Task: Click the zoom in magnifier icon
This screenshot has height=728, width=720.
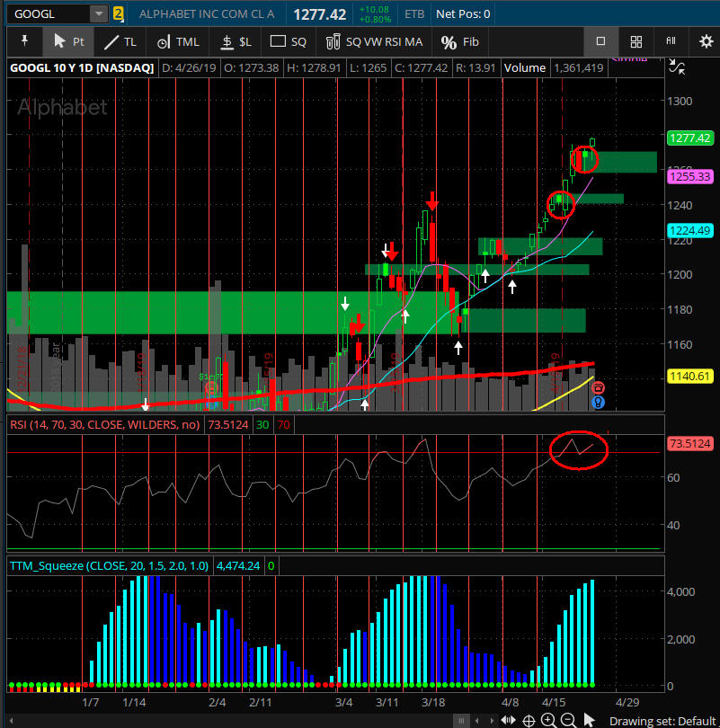Action: click(548, 720)
